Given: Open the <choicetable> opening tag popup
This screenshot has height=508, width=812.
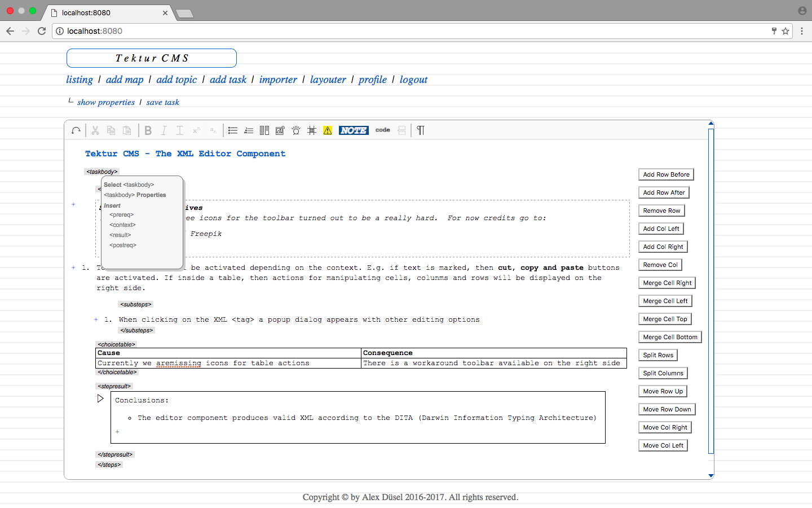Looking at the screenshot, I should coord(116,344).
